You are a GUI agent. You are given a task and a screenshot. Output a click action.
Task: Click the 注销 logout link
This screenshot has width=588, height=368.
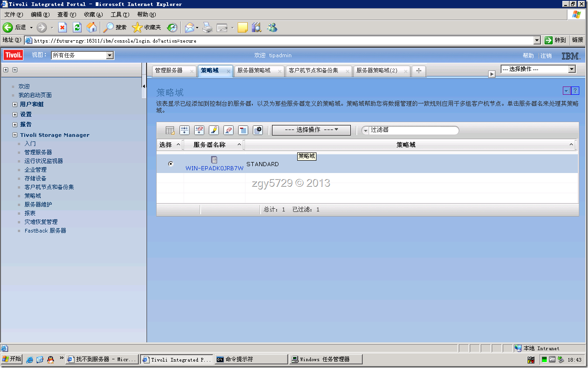tap(546, 56)
